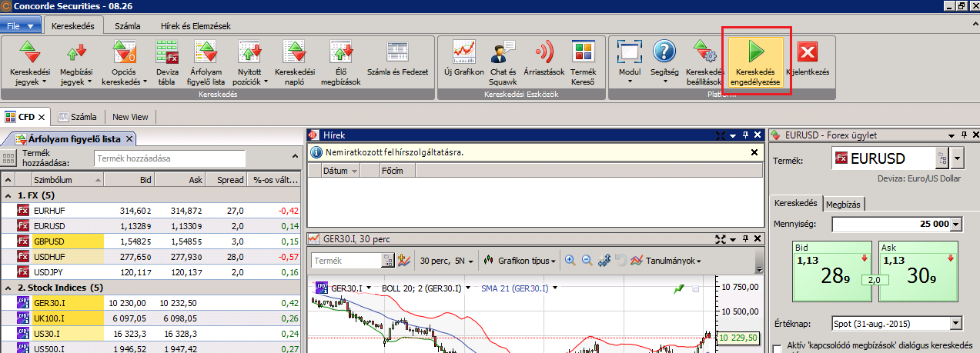This screenshot has height=353, width=980.
Task: Open the File dropdown menu
Action: 22,25
